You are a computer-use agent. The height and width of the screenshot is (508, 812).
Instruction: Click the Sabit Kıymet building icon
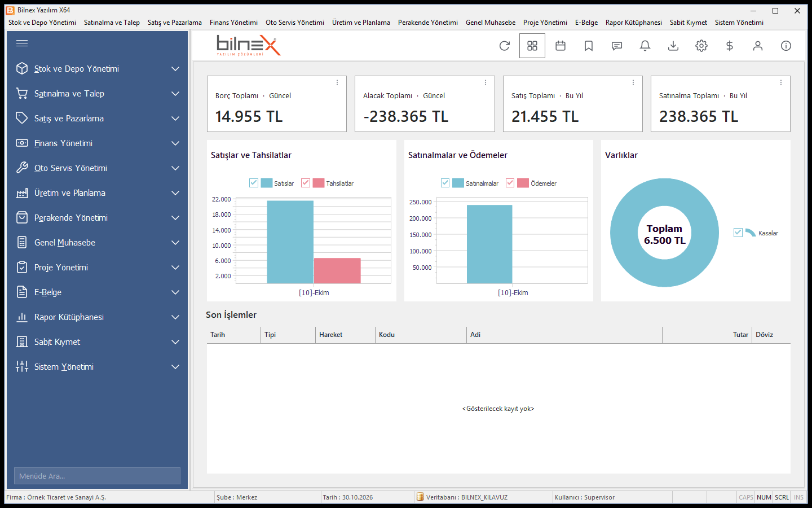[x=22, y=341]
